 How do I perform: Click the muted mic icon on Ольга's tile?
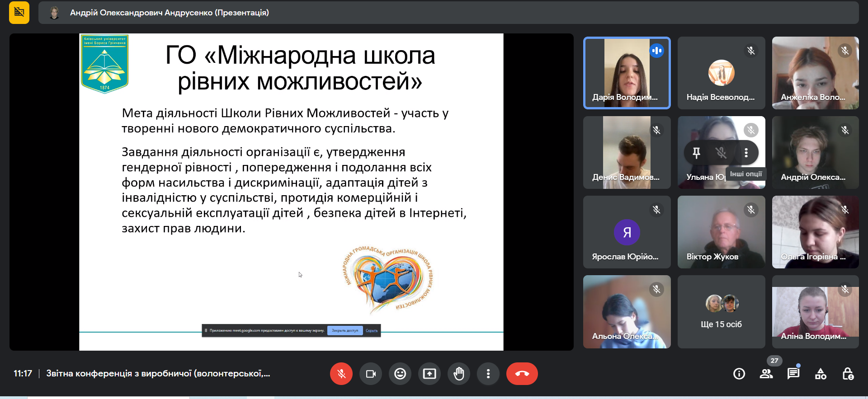[x=845, y=210]
